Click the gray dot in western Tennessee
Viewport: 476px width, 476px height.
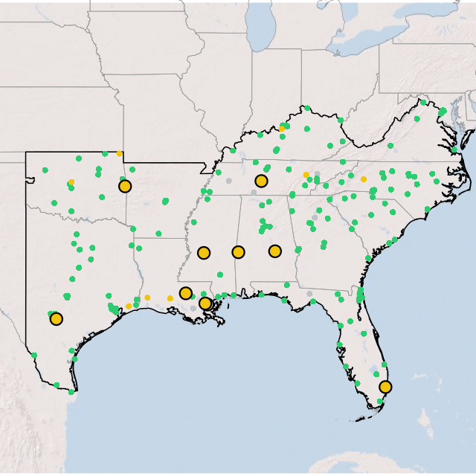click(228, 181)
